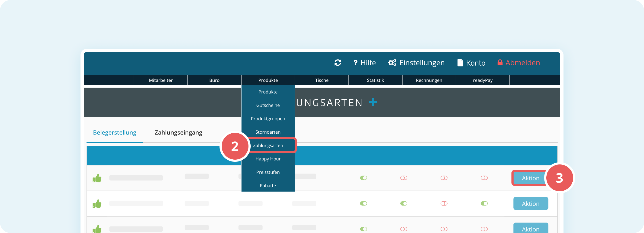The width and height of the screenshot is (644, 233).
Task: Open the Tische navigation menu
Action: point(322,80)
